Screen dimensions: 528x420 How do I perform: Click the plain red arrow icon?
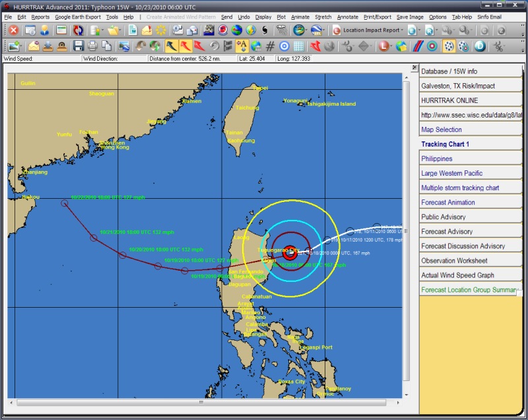(x=199, y=46)
